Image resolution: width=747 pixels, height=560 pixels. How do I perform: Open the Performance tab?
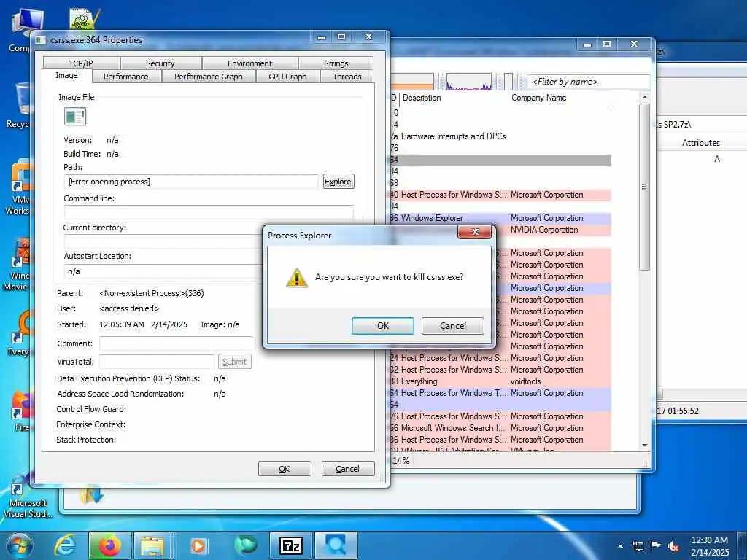click(125, 77)
